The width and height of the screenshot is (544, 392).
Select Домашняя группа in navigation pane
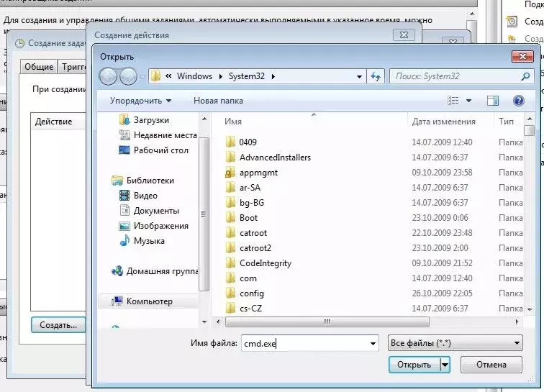155,271
